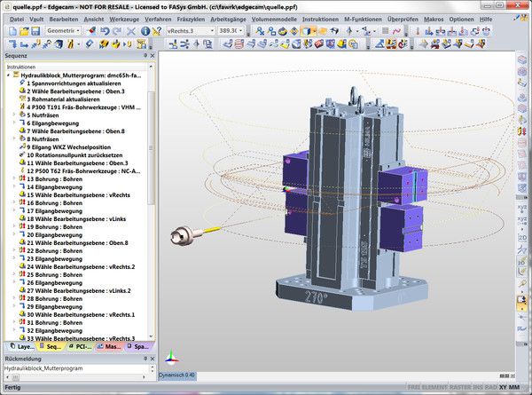Open the render cube dropdown arrow
Viewport: 532px width, 395px height.
pyautogui.click(x=315, y=31)
